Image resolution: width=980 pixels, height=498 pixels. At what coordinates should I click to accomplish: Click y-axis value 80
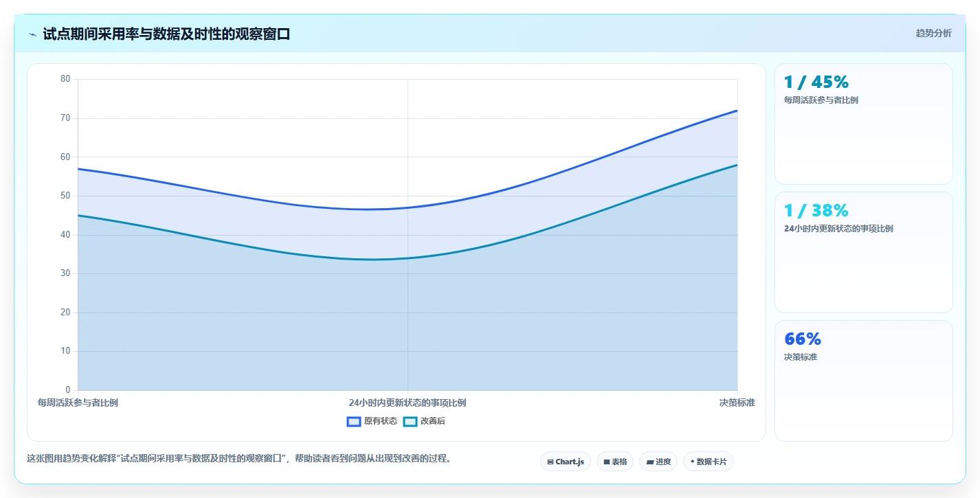pyautogui.click(x=65, y=79)
